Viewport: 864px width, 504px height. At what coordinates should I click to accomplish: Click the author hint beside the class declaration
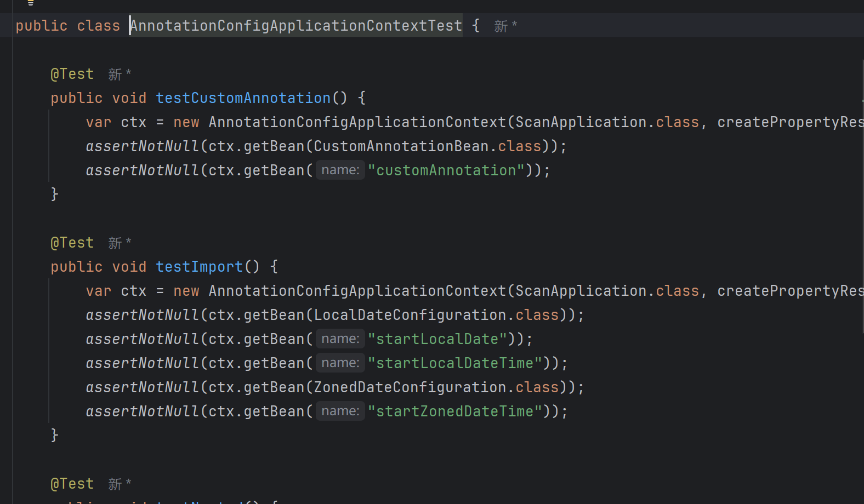[x=505, y=26]
